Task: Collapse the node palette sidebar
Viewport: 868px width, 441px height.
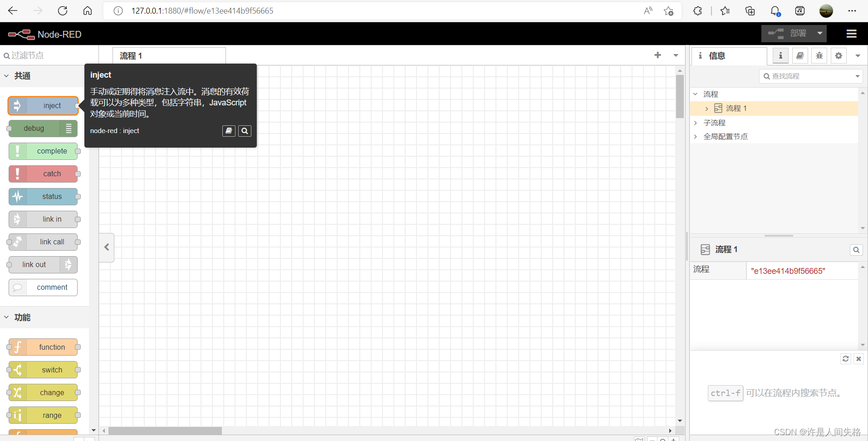Action: click(x=107, y=248)
